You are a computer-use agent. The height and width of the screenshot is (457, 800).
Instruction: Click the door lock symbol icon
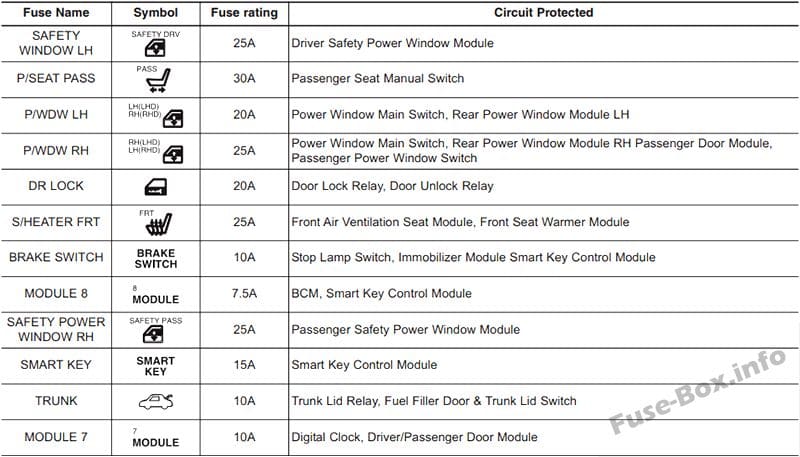coord(156,187)
